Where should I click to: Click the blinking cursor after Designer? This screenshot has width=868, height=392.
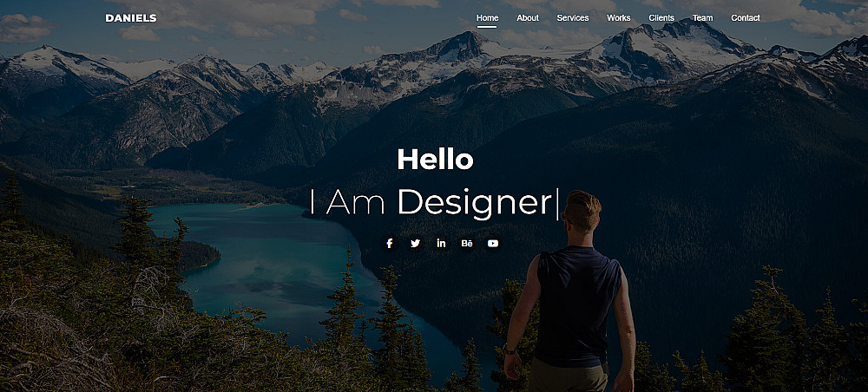pyautogui.click(x=557, y=204)
